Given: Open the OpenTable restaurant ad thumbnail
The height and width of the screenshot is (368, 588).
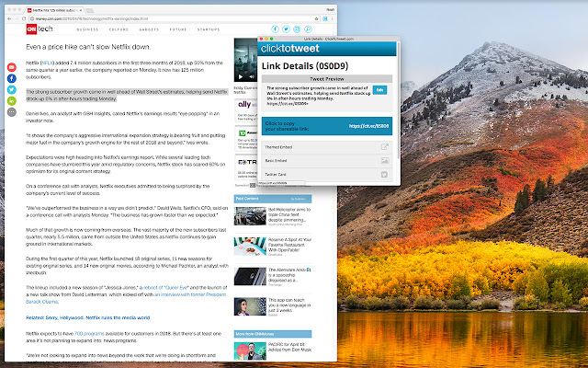Looking at the screenshot, I should 250,246.
